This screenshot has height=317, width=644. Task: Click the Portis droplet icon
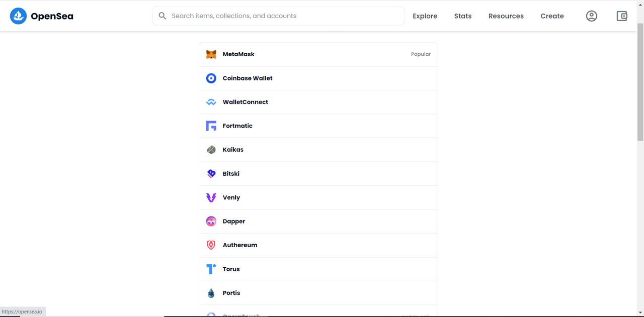211,293
